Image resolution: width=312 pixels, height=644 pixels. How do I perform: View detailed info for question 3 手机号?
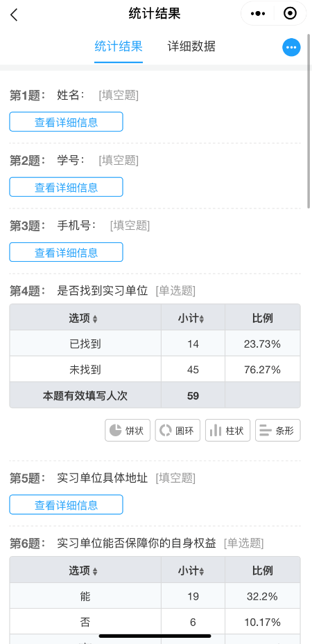pyautogui.click(x=66, y=252)
